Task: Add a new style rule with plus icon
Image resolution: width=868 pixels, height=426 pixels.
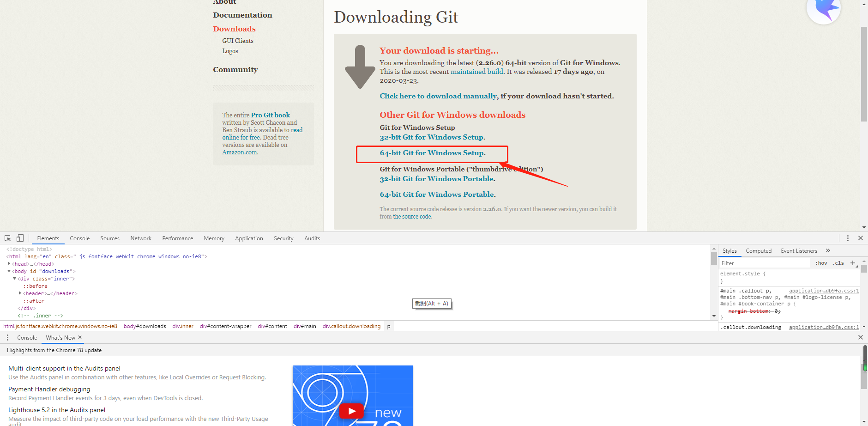Action: pos(853,263)
